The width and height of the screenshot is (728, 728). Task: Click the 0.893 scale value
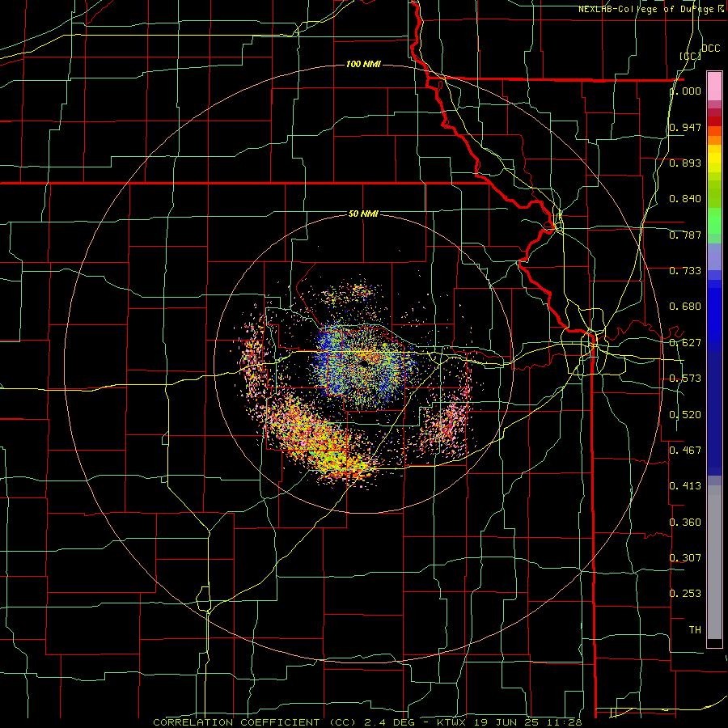coord(685,163)
